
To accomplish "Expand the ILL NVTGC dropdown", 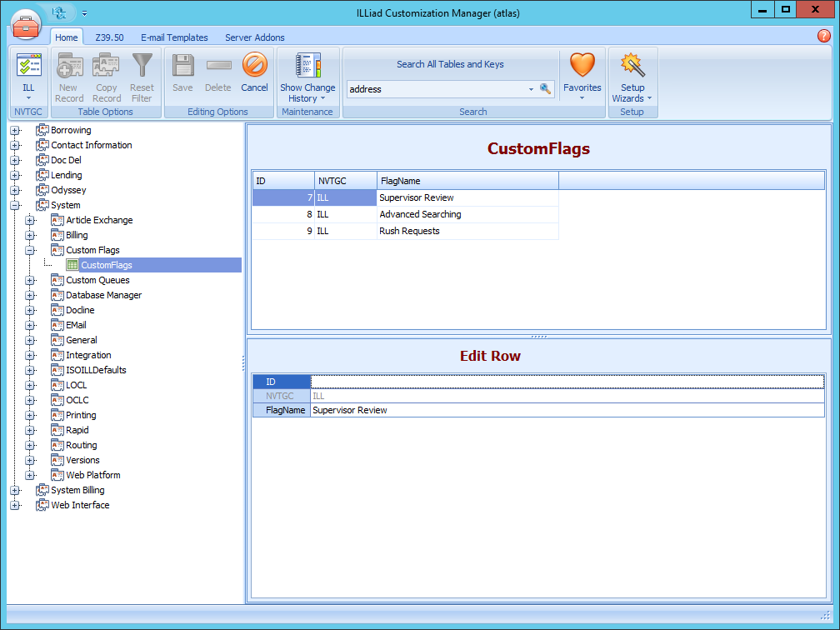I will [x=28, y=97].
